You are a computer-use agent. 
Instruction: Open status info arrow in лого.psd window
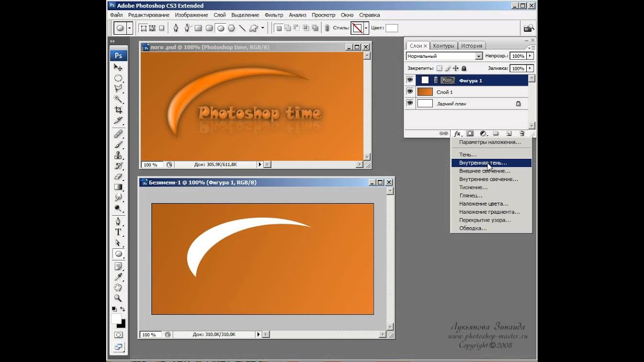[x=260, y=164]
